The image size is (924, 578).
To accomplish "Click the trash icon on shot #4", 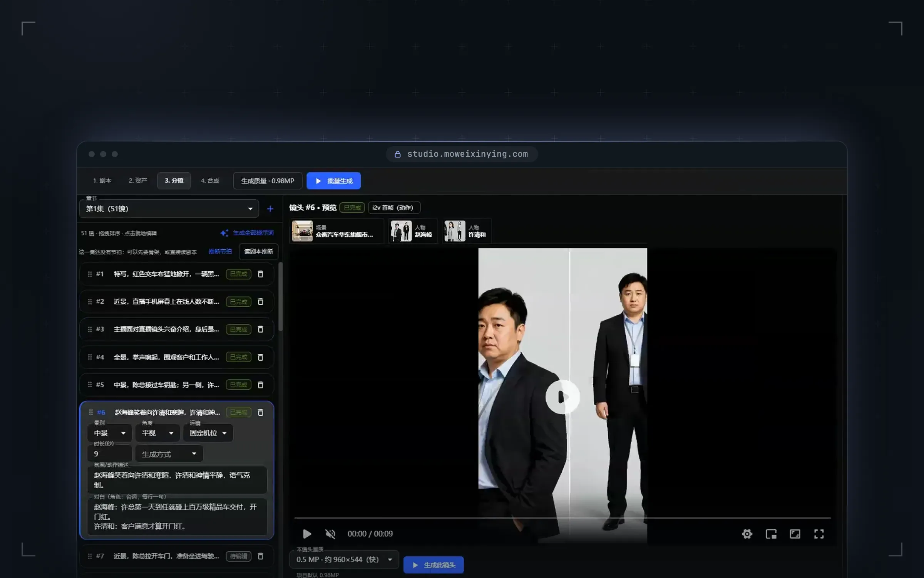I will [x=260, y=357].
